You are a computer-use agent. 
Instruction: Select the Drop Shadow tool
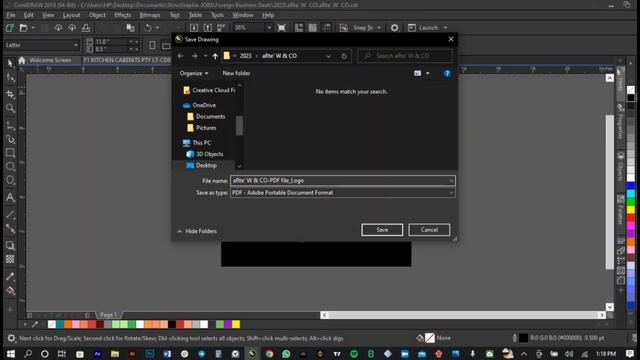pyautogui.click(x=10, y=245)
